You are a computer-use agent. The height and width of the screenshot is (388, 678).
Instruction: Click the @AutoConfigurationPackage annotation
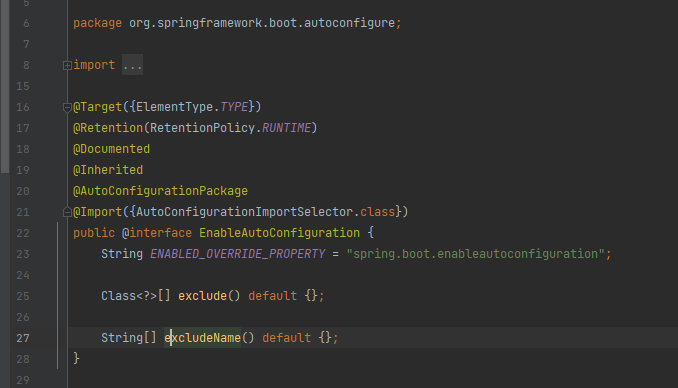(160, 191)
